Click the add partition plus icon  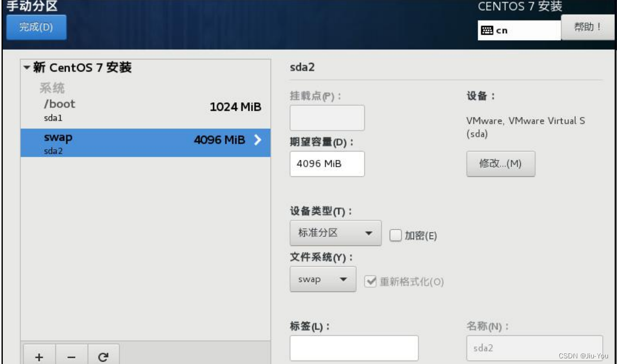[x=38, y=354]
